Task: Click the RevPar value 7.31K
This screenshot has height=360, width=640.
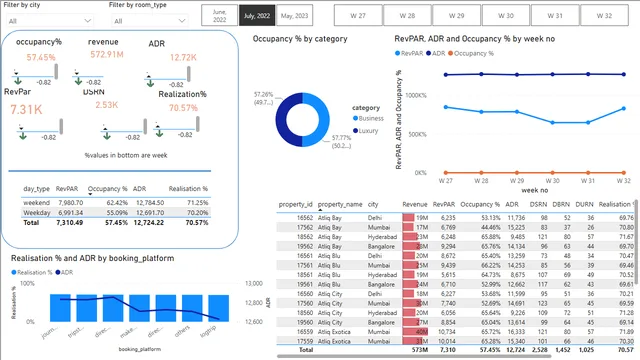Action: tap(26, 109)
